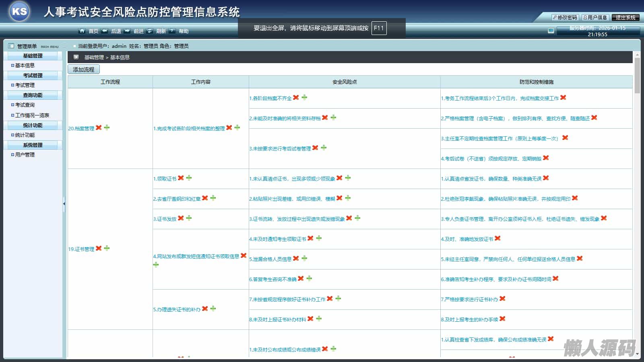Select 用户管理 from the sidebar menu
Viewport: 644px width, 362px height.
25,154
